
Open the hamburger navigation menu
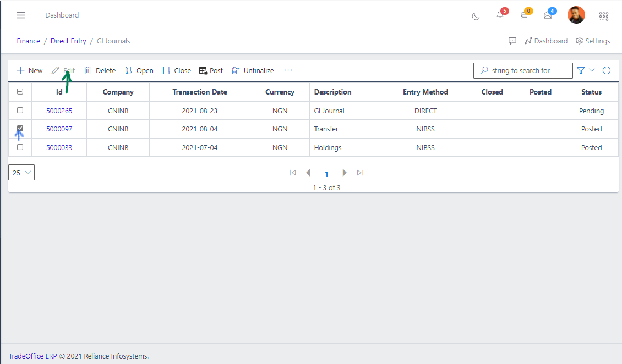coord(21,15)
